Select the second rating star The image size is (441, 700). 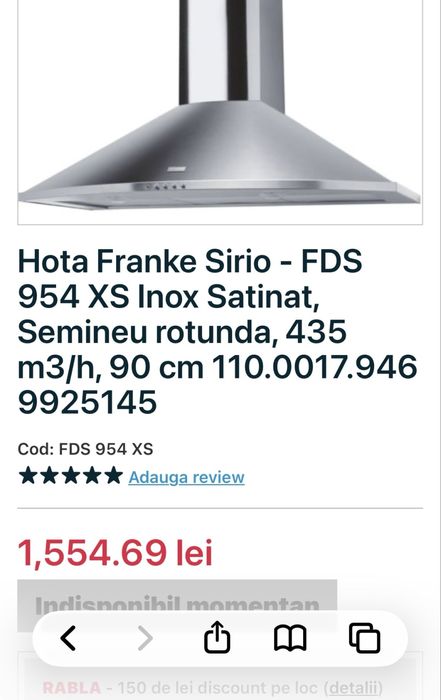(49, 475)
